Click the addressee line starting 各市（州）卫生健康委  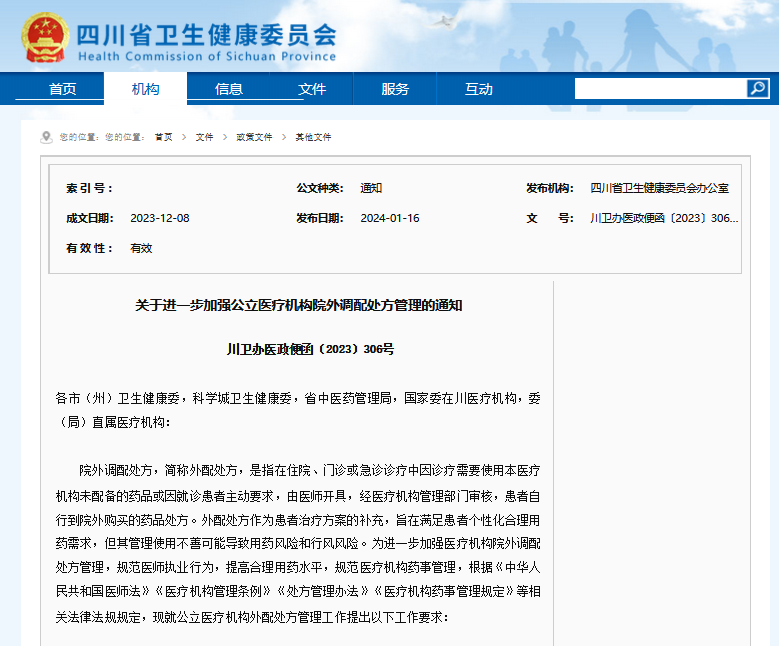[298, 399]
